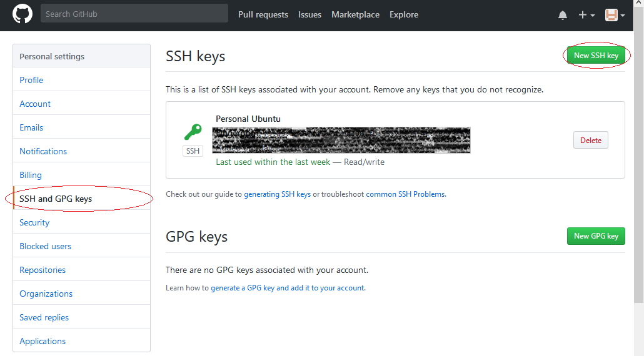Click the SSH keys heading
This screenshot has width=644, height=356.
tap(196, 56)
